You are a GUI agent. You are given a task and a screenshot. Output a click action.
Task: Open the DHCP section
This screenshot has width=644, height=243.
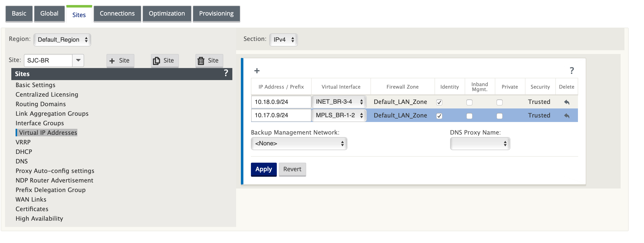point(24,152)
